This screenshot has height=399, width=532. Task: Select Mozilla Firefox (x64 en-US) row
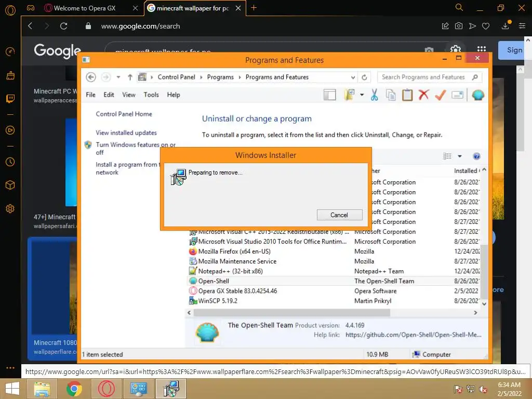[335, 251]
